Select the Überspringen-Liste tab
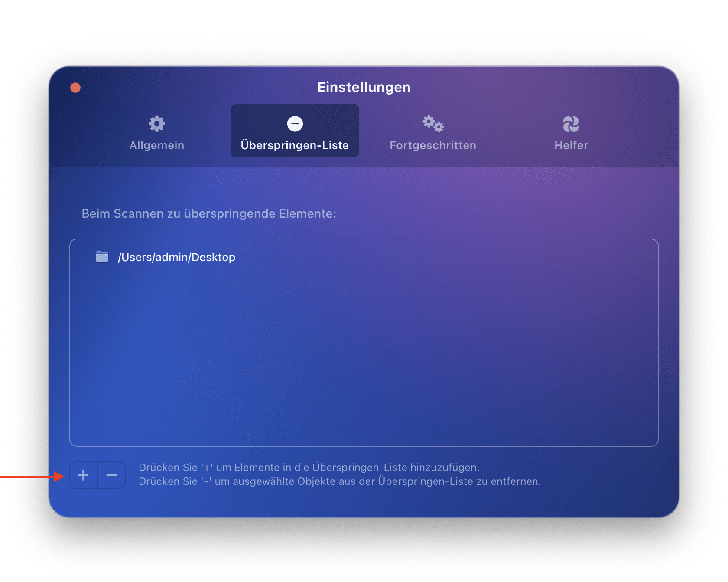The width and height of the screenshot is (728, 582). tap(295, 131)
